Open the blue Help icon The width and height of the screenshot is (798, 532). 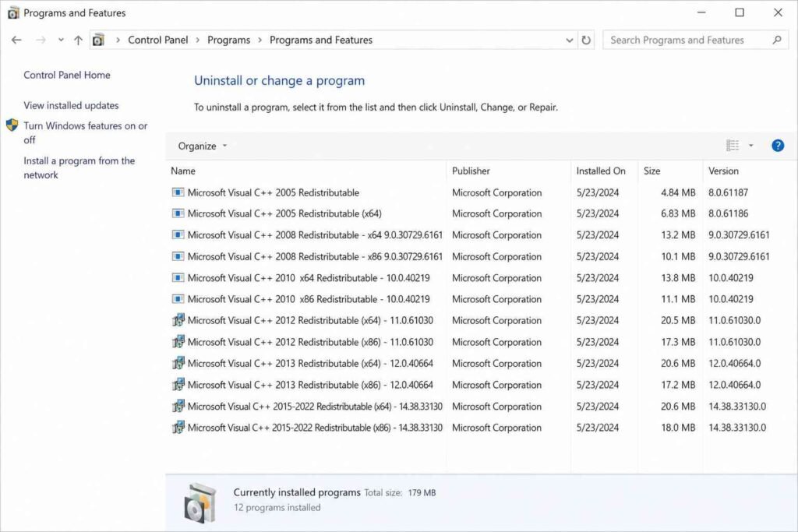(778, 146)
